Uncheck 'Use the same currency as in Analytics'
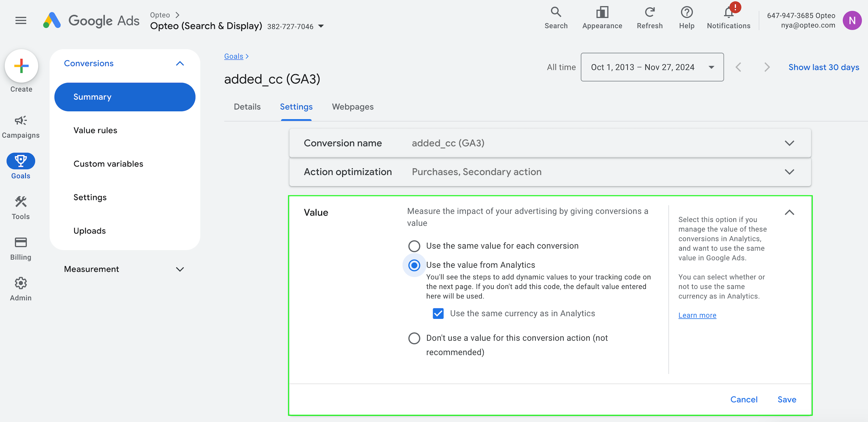Viewport: 868px width, 422px height. click(438, 314)
